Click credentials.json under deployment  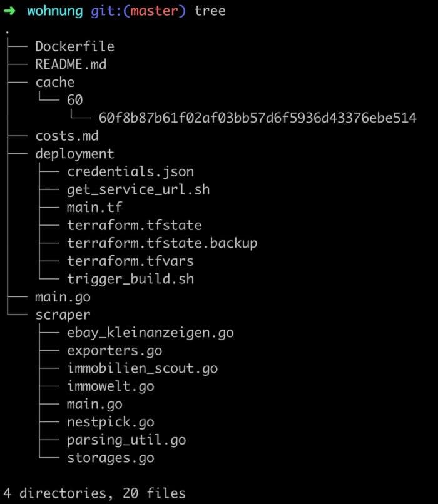point(130,171)
